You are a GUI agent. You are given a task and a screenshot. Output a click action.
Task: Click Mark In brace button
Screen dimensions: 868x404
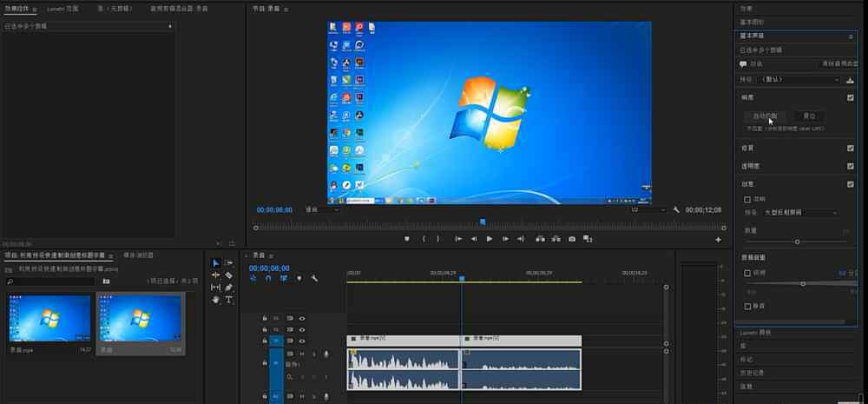point(424,239)
